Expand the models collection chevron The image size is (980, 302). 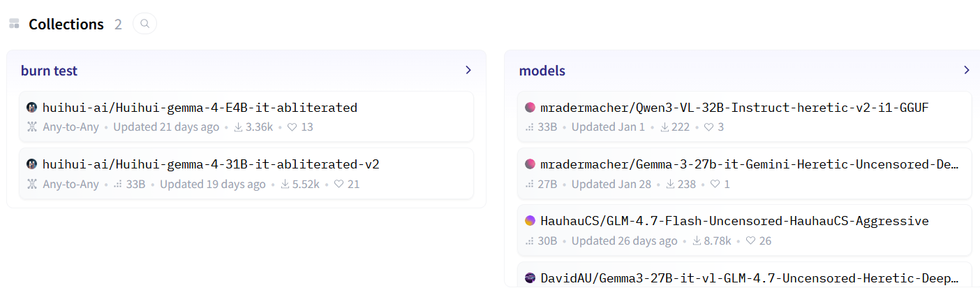(x=966, y=70)
